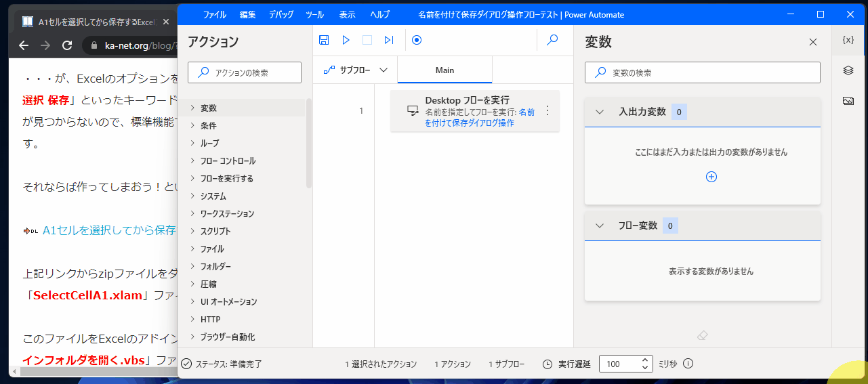Open the 編集 menu
Screen dimensions: 868x384
248,14
